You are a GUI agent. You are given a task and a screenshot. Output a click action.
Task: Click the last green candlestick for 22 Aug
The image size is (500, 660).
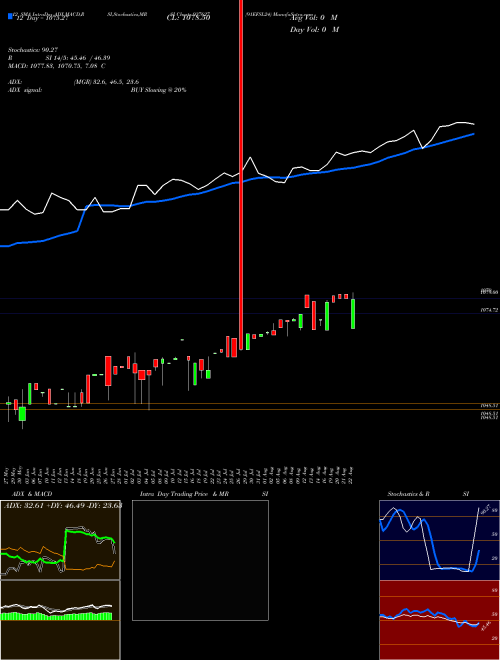[353, 314]
